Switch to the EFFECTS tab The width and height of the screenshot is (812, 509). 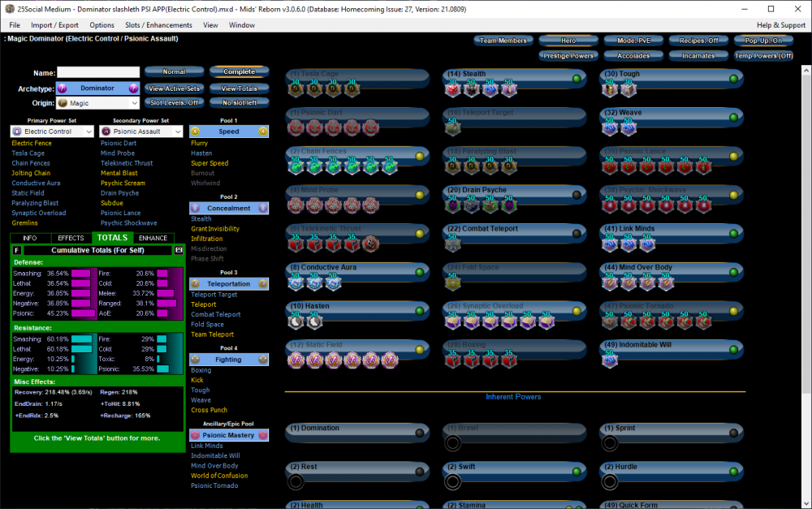coord(71,238)
